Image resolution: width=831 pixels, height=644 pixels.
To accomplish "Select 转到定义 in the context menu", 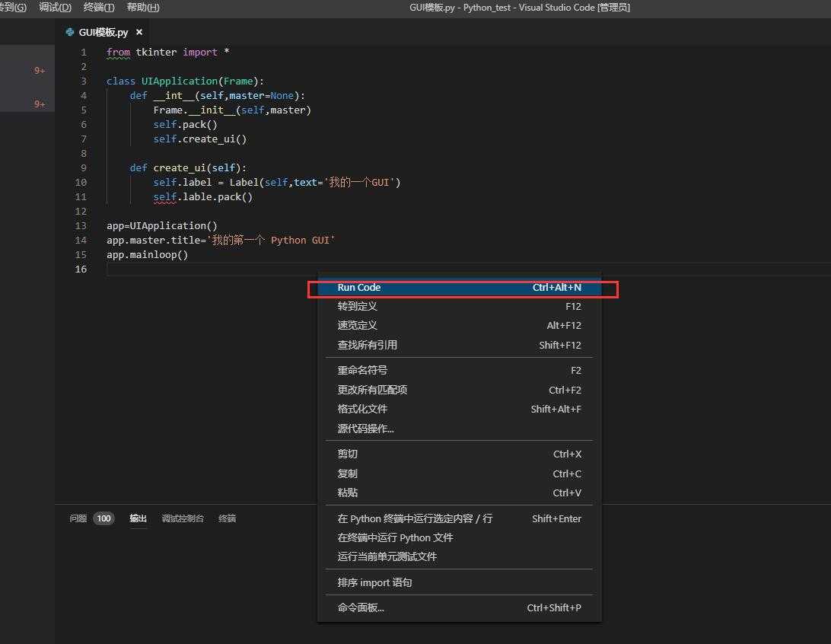I will pos(459,306).
